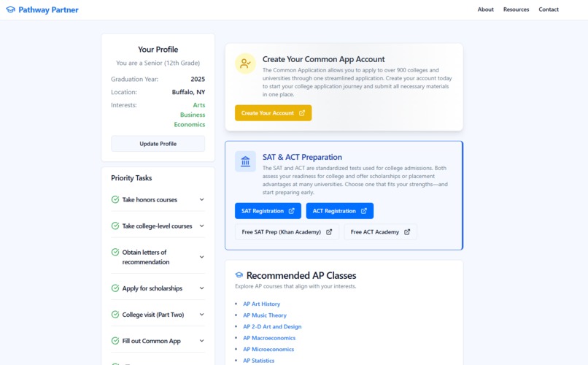Click 'You are a Senior (12th Grade)' text
Screen dimensions: 588x365
(158, 63)
